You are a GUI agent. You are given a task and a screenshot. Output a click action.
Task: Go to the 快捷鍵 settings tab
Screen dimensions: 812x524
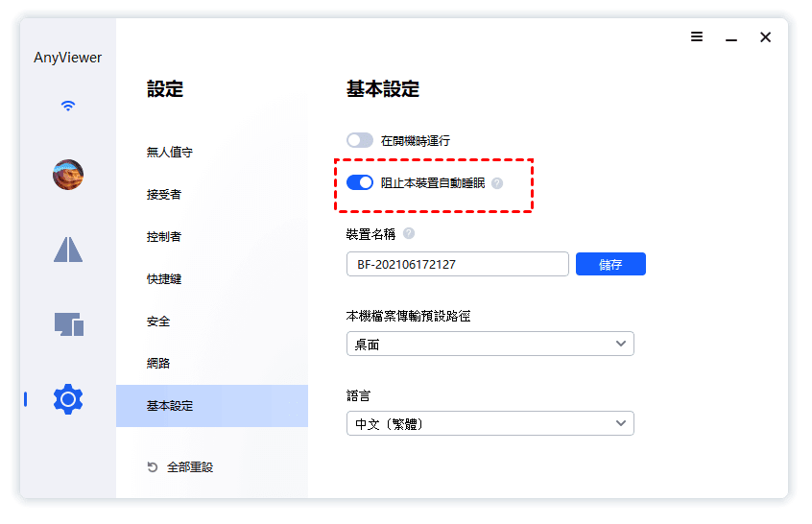click(x=163, y=278)
